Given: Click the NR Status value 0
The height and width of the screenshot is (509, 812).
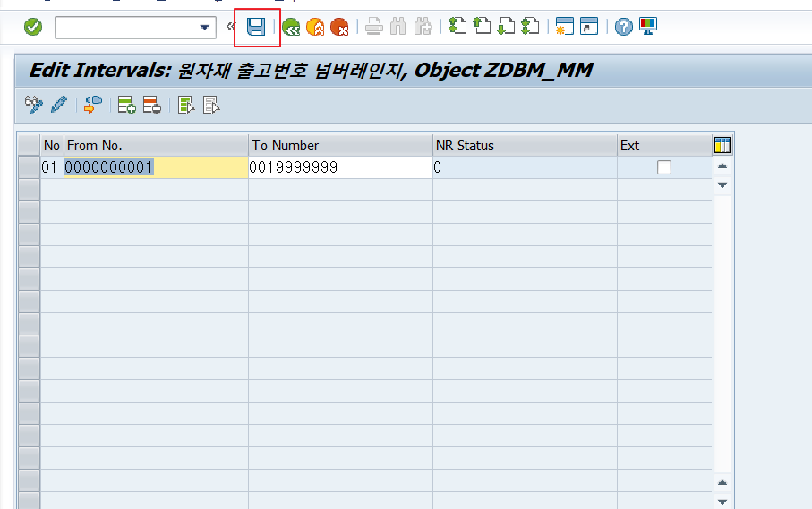Looking at the screenshot, I should point(525,167).
